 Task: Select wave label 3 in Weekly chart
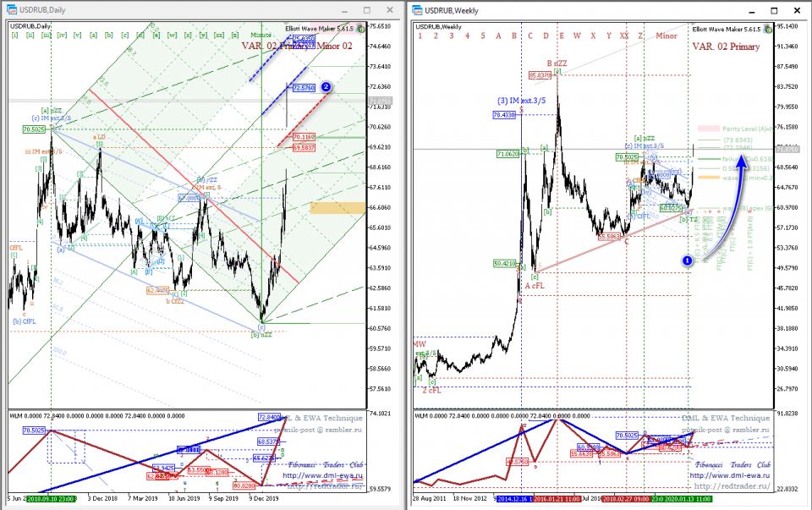[x=452, y=36]
